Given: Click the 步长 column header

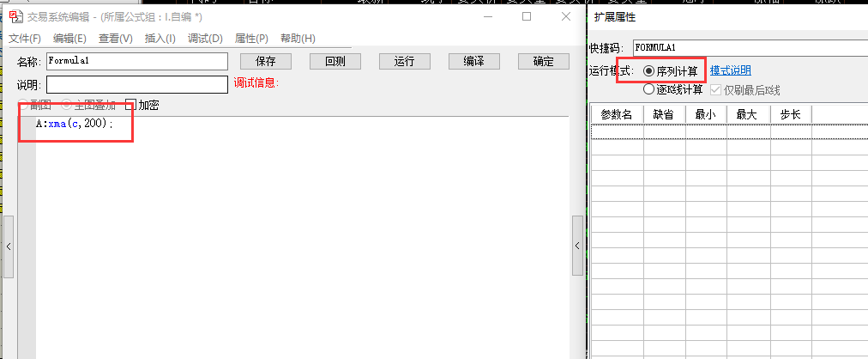Looking at the screenshot, I should tap(791, 115).
